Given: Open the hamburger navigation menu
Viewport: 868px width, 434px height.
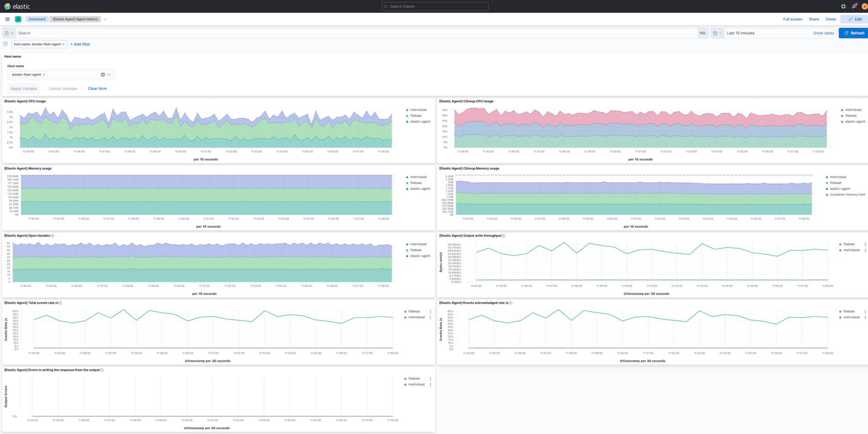Looking at the screenshot, I should click(x=7, y=19).
